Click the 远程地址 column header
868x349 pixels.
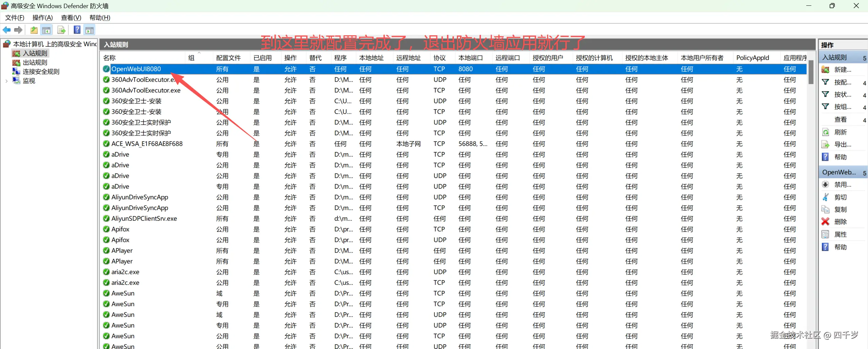pyautogui.click(x=412, y=58)
